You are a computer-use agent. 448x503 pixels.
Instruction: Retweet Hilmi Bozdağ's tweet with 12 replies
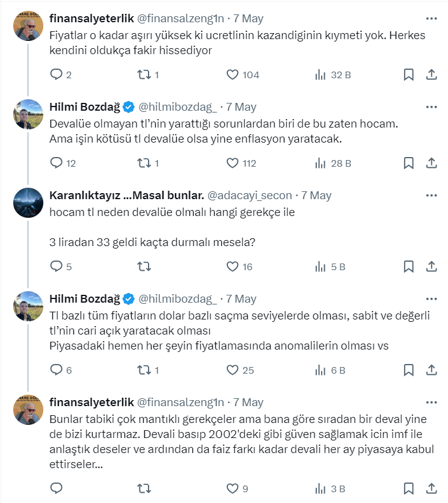pyautogui.click(x=144, y=163)
